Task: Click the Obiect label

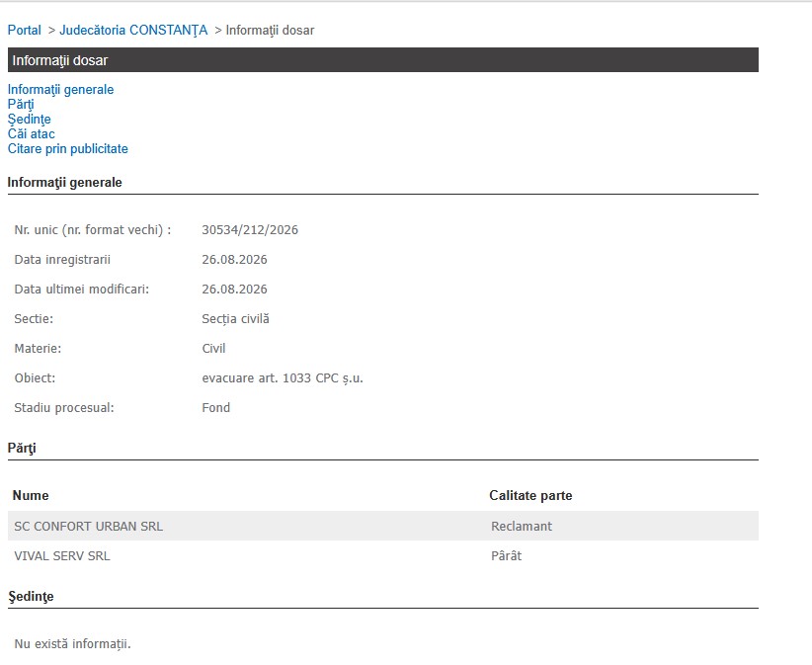Action: pos(35,378)
